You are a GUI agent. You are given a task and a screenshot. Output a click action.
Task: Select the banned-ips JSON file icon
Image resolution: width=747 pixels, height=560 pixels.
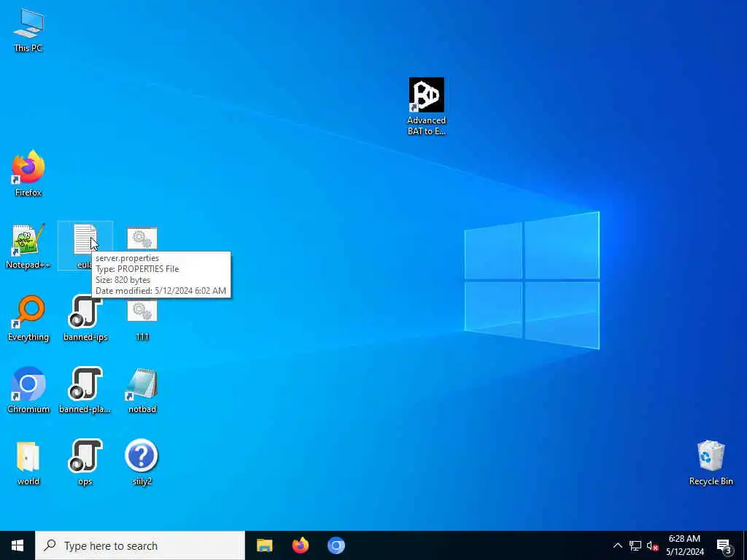click(85, 319)
